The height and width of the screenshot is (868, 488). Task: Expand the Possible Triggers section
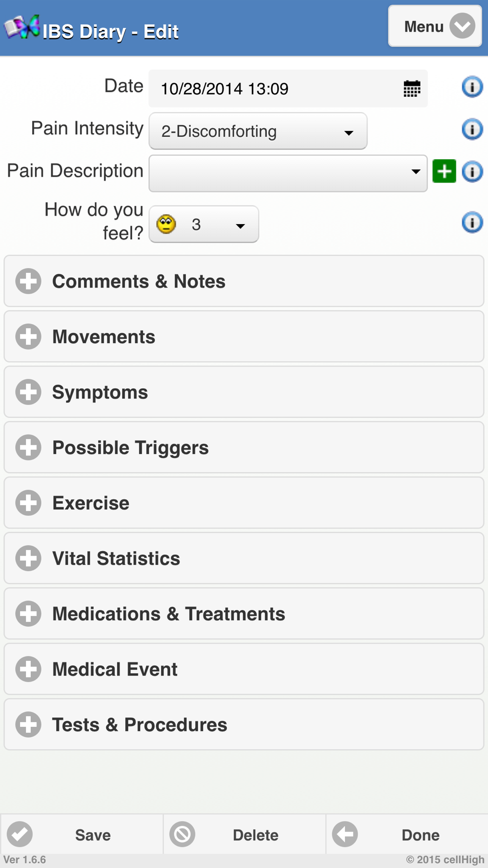pos(244,448)
